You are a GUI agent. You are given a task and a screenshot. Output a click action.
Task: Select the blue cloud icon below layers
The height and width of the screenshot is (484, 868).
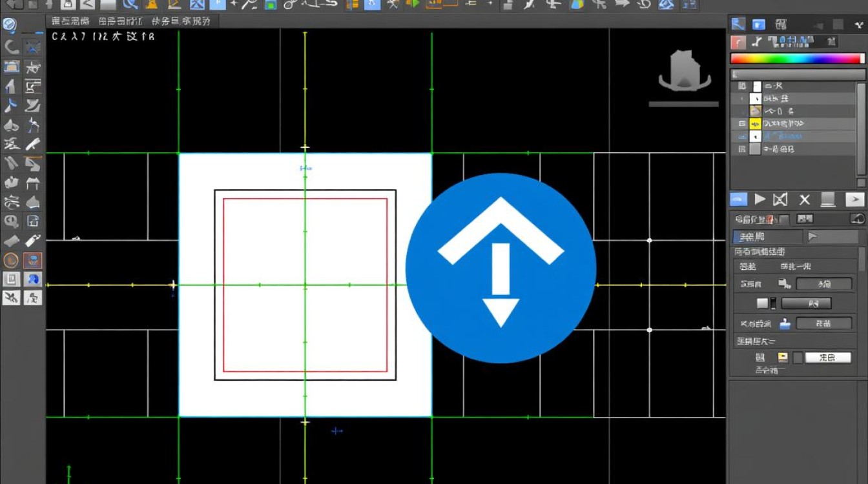coord(738,199)
